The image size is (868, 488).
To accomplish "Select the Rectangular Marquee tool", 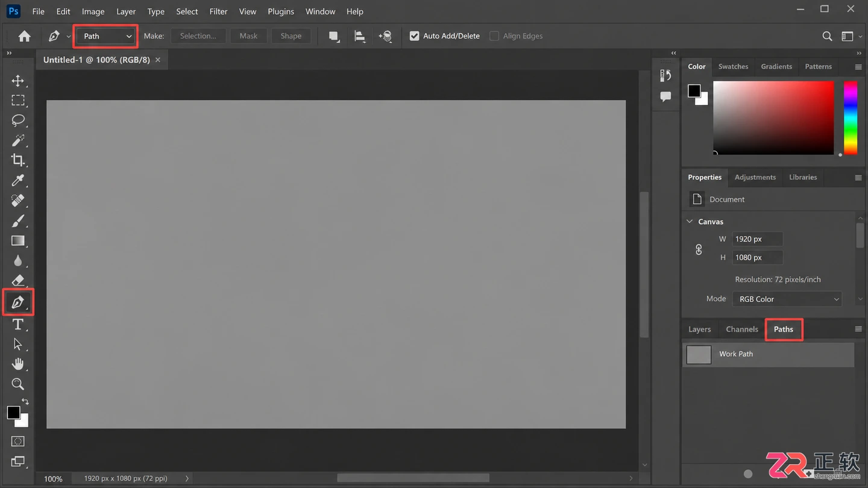I will click(18, 100).
